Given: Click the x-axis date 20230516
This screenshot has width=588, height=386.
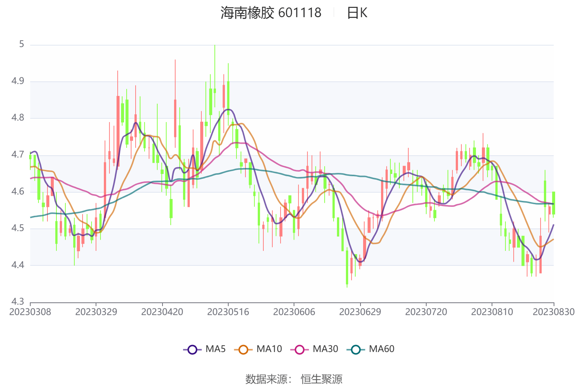Looking at the screenshot, I should point(228,312).
